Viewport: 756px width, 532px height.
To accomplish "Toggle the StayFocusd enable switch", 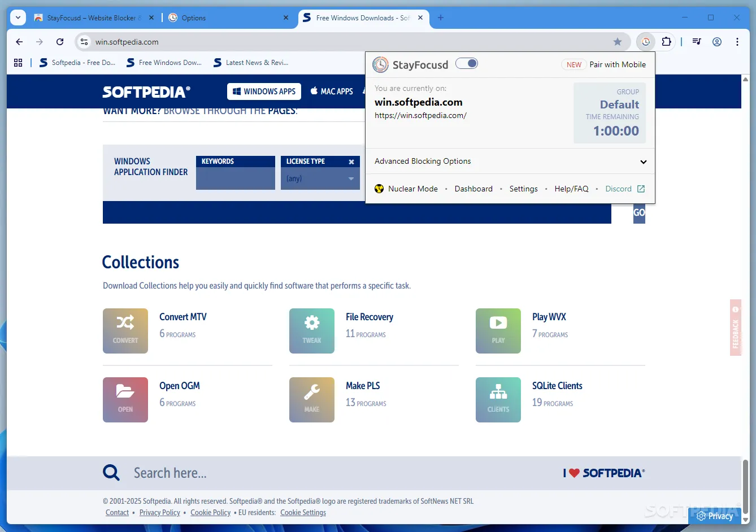I will (x=467, y=64).
